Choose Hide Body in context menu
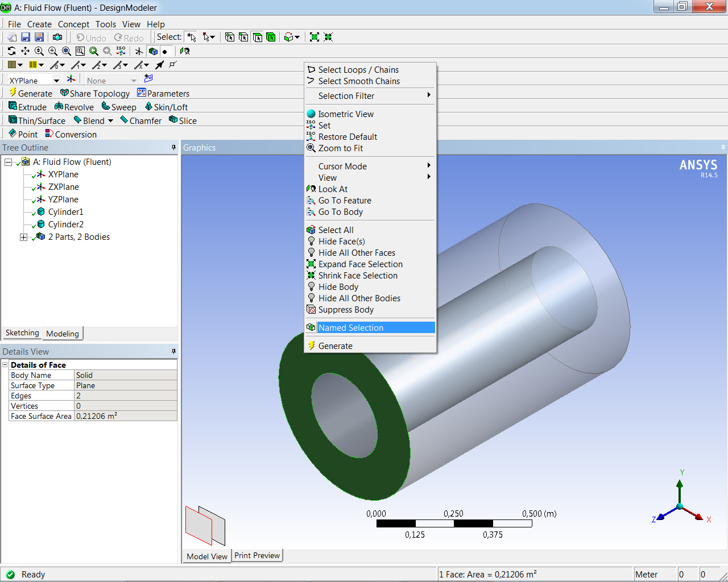Screen dimensions: 728x582 pyautogui.click(x=370, y=286)
